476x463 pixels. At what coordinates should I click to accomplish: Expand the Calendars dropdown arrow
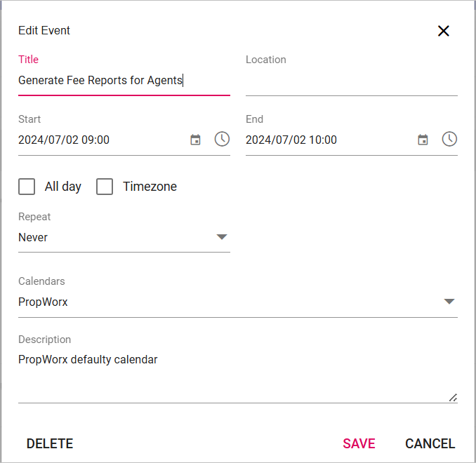(449, 301)
